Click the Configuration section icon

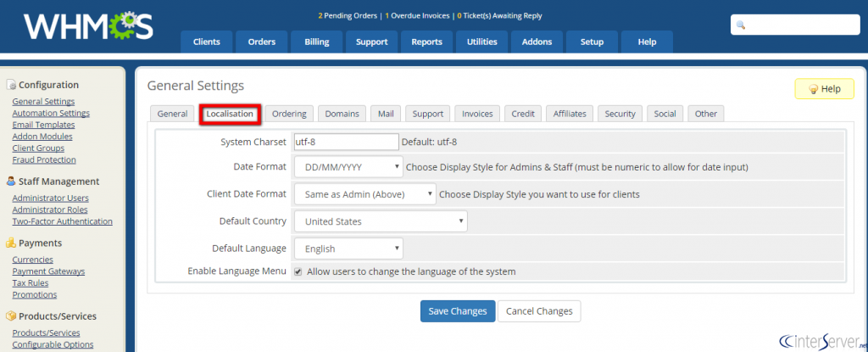pos(11,85)
